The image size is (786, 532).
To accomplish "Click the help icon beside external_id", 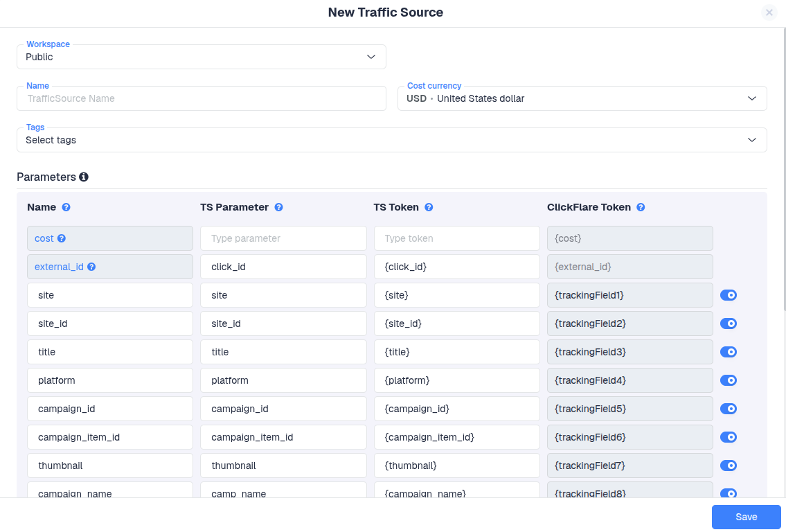I will 91,267.
